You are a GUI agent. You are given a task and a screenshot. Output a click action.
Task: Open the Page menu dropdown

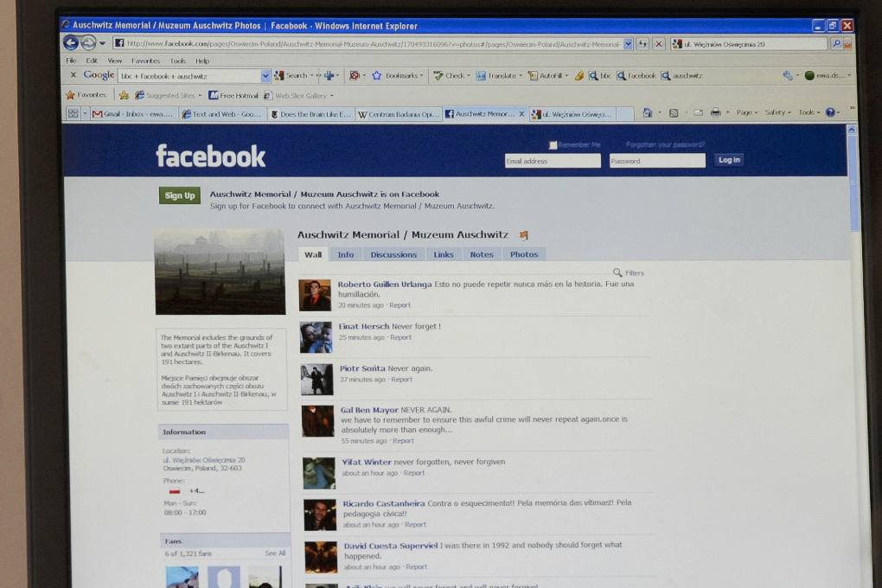[x=747, y=112]
